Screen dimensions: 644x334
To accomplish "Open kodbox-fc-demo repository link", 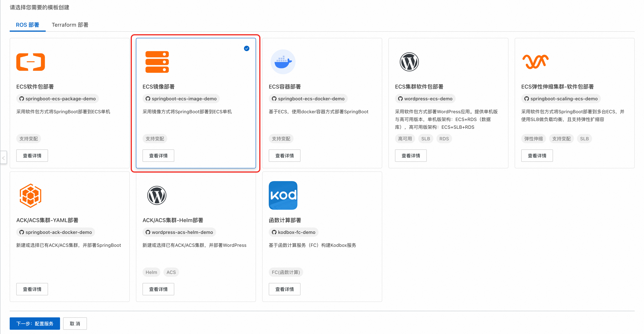I will [x=296, y=232].
